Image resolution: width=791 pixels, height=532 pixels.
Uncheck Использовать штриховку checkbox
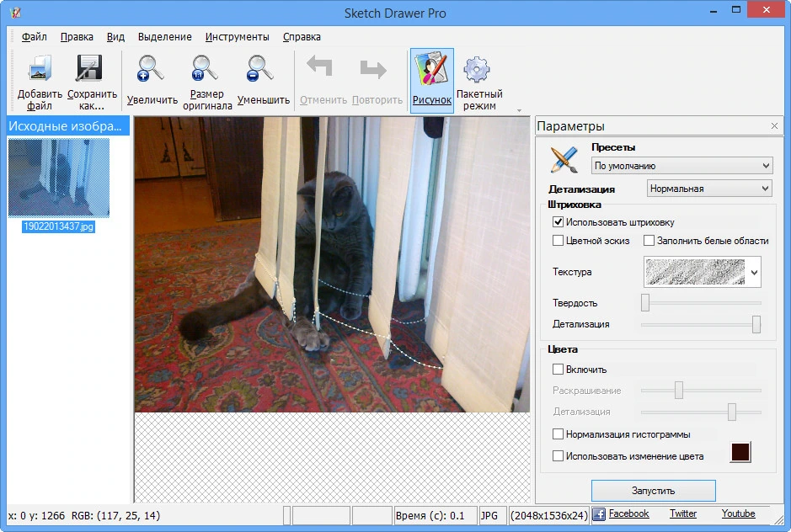[558, 222]
